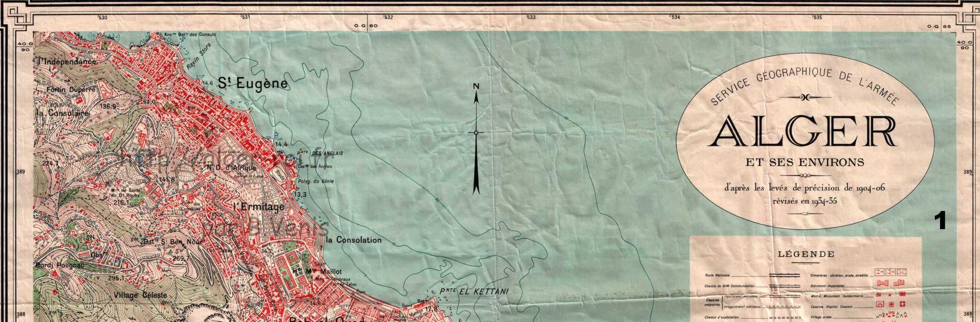Click 'N.D. d'Afrique' label
980x322 pixels.
click(x=232, y=167)
